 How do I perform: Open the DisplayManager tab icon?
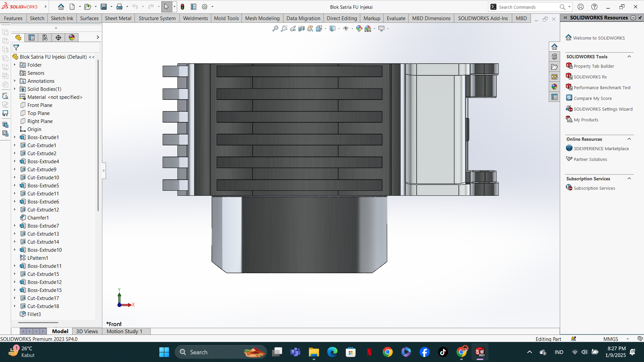tap(72, 38)
